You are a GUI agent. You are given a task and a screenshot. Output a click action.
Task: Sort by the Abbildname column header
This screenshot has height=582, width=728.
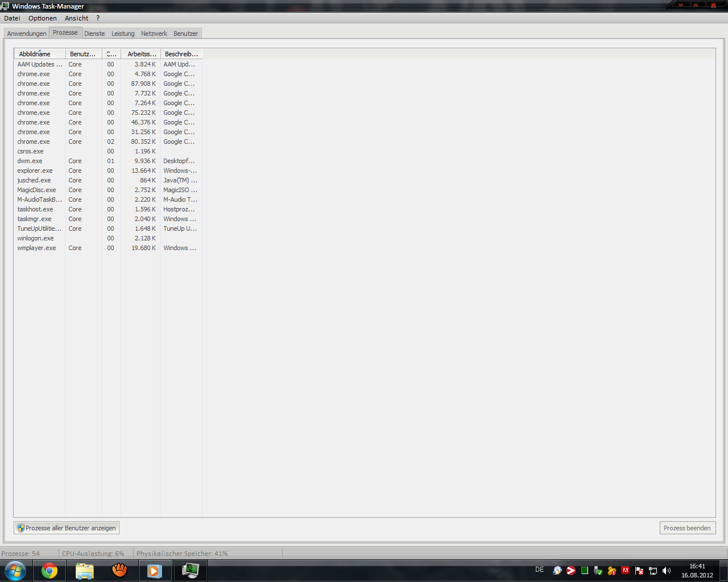(x=40, y=54)
